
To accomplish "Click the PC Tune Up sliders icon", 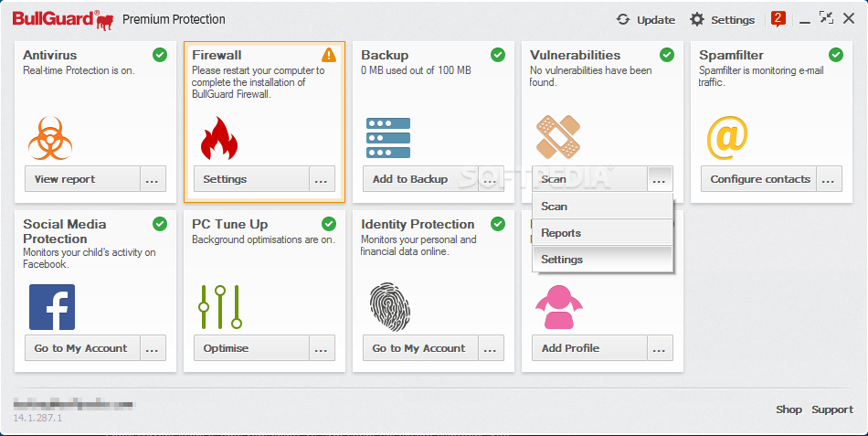I will point(220,307).
